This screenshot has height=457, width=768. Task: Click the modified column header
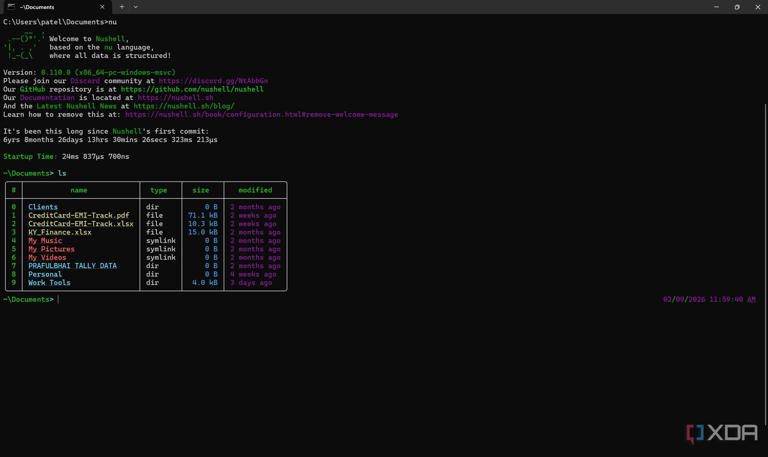pos(255,190)
